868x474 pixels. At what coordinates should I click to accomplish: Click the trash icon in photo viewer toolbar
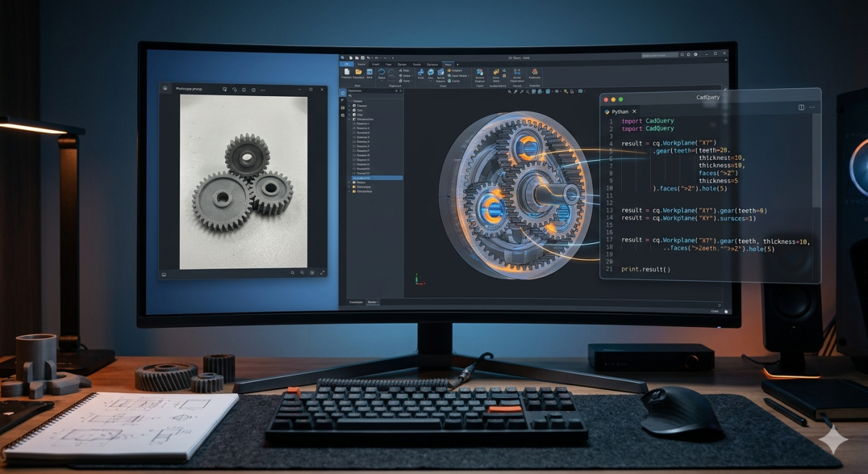tap(244, 90)
